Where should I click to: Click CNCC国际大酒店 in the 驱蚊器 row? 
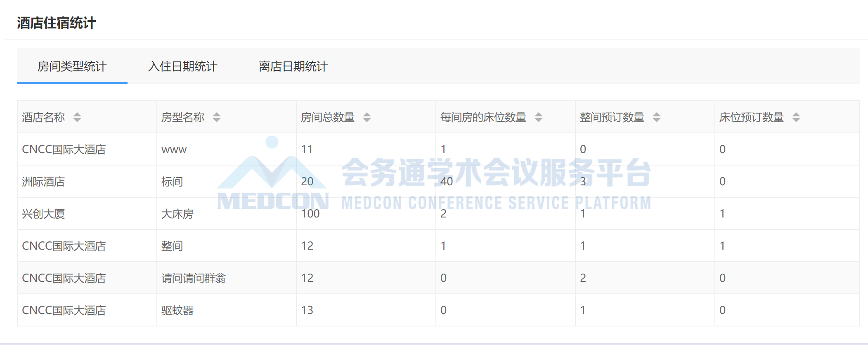tap(64, 310)
